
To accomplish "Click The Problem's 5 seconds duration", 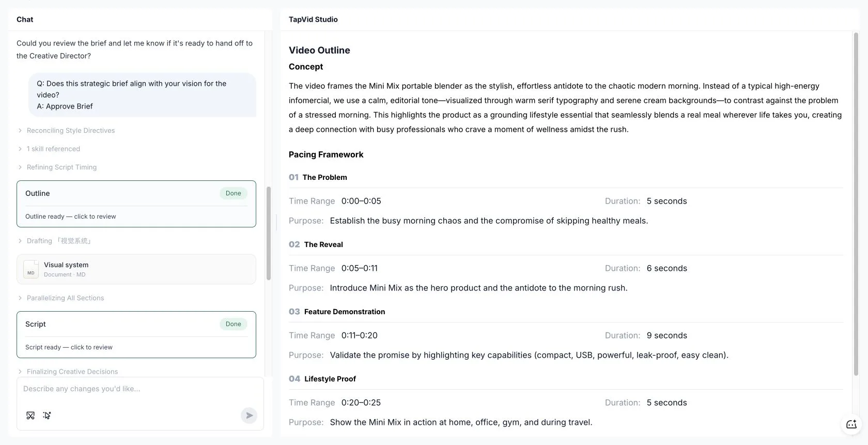I will (667, 201).
